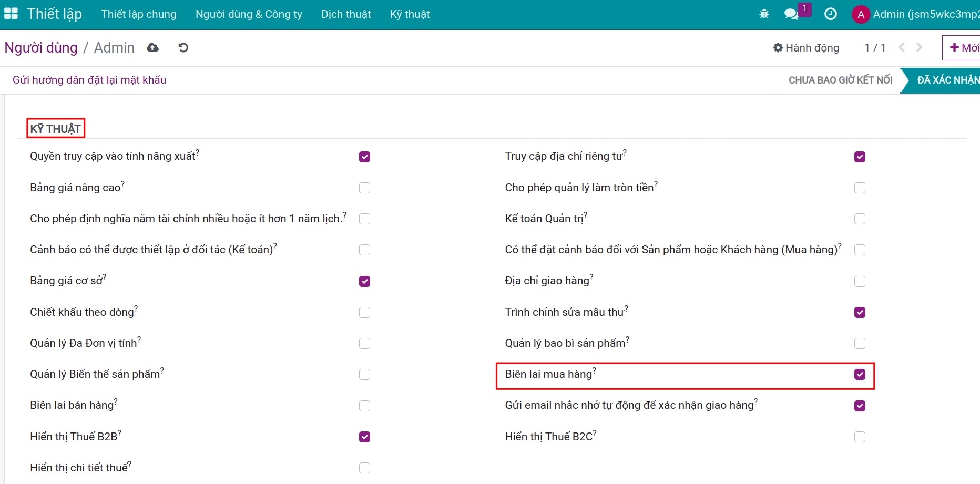Enable Quản lý Đa Đơn vị tính
Screen dimensions: 980x484
[x=364, y=343]
